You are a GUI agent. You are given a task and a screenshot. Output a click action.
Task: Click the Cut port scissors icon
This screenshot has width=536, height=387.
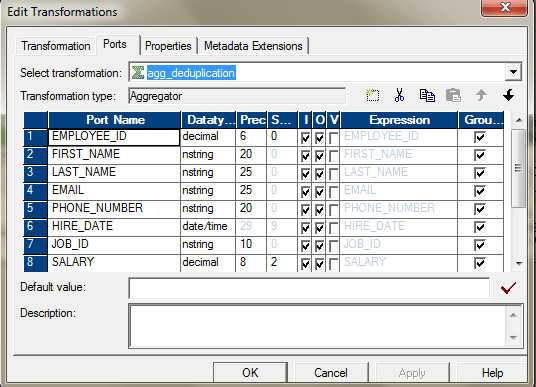tap(399, 95)
